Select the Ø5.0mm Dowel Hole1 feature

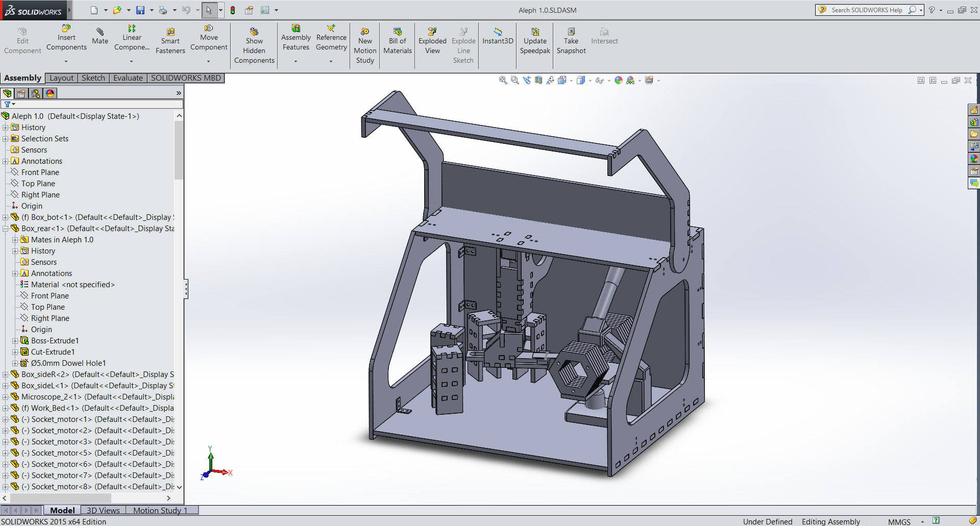click(x=63, y=363)
